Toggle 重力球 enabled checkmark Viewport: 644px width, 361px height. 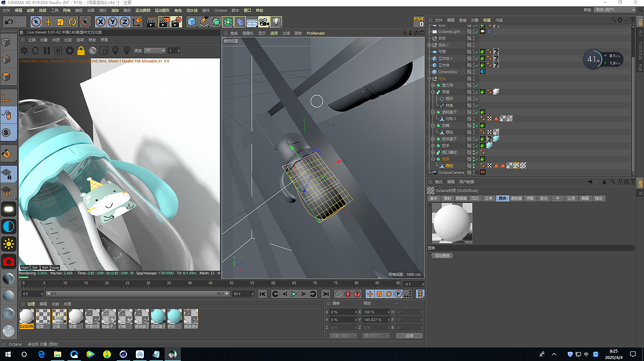point(476,85)
